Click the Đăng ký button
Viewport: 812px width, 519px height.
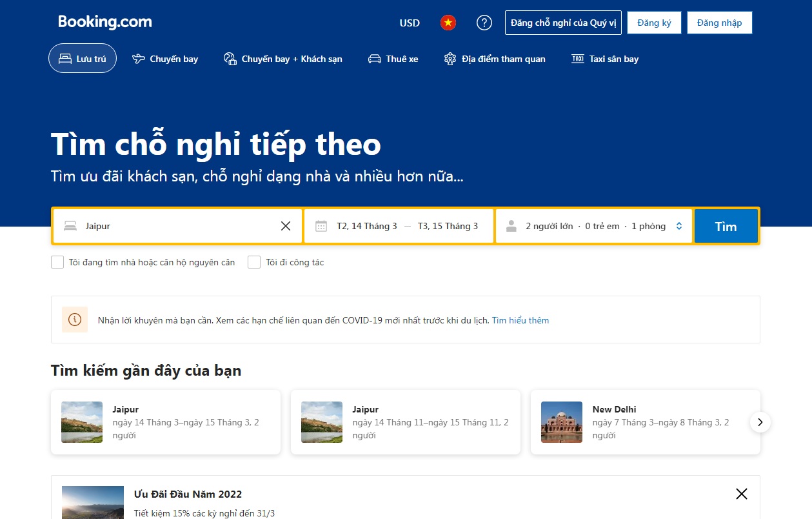pos(654,23)
